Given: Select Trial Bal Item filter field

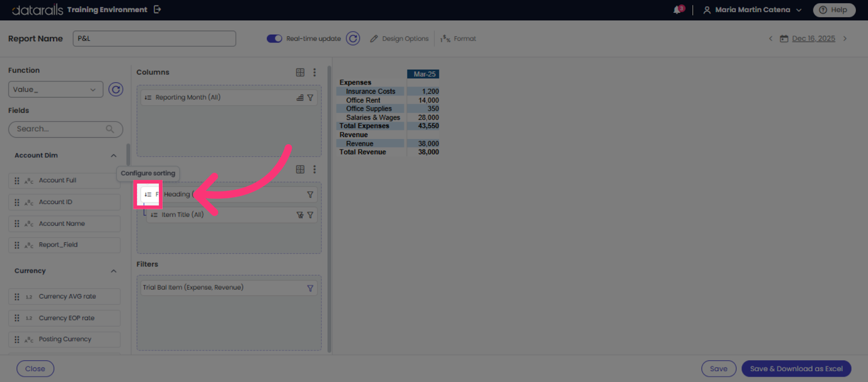Looking at the screenshot, I should pos(229,288).
